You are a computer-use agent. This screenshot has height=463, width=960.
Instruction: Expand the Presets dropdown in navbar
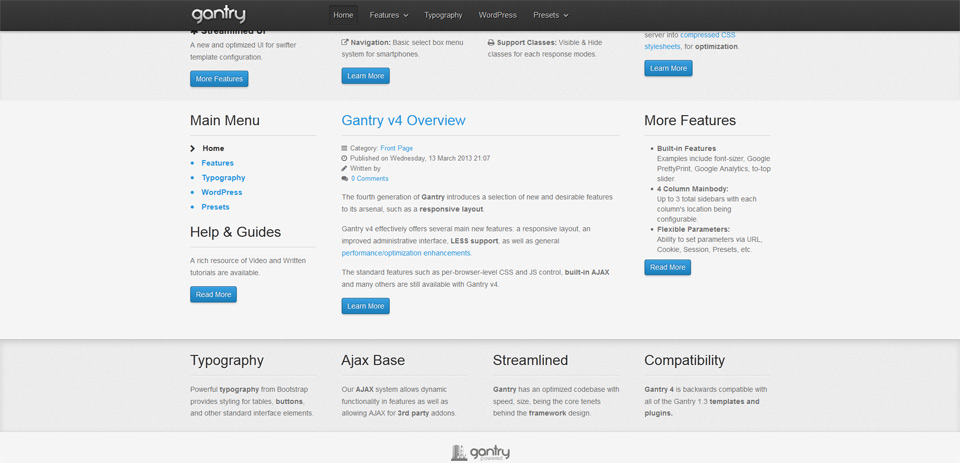tap(550, 15)
